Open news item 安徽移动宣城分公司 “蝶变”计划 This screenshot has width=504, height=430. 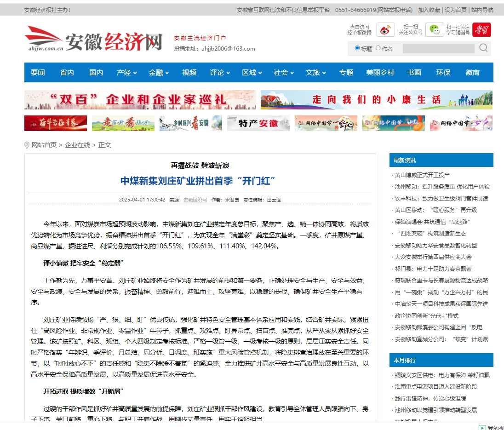click(x=441, y=339)
